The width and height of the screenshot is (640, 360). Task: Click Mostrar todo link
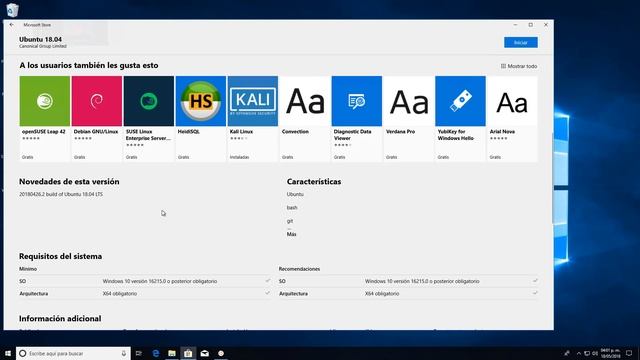pos(519,66)
